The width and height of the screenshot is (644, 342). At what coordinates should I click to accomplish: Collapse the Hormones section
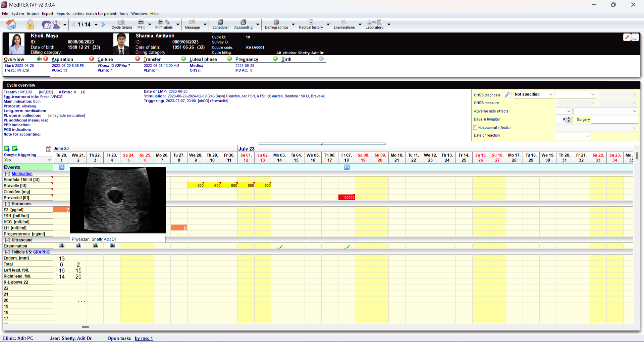(7, 204)
